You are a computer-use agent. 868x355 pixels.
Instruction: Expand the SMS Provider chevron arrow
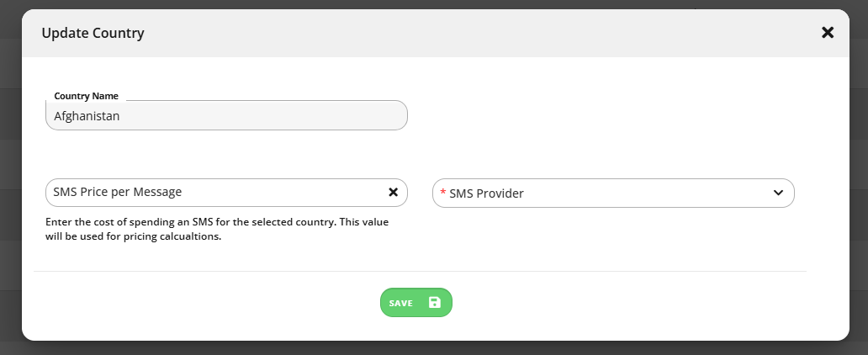point(778,193)
